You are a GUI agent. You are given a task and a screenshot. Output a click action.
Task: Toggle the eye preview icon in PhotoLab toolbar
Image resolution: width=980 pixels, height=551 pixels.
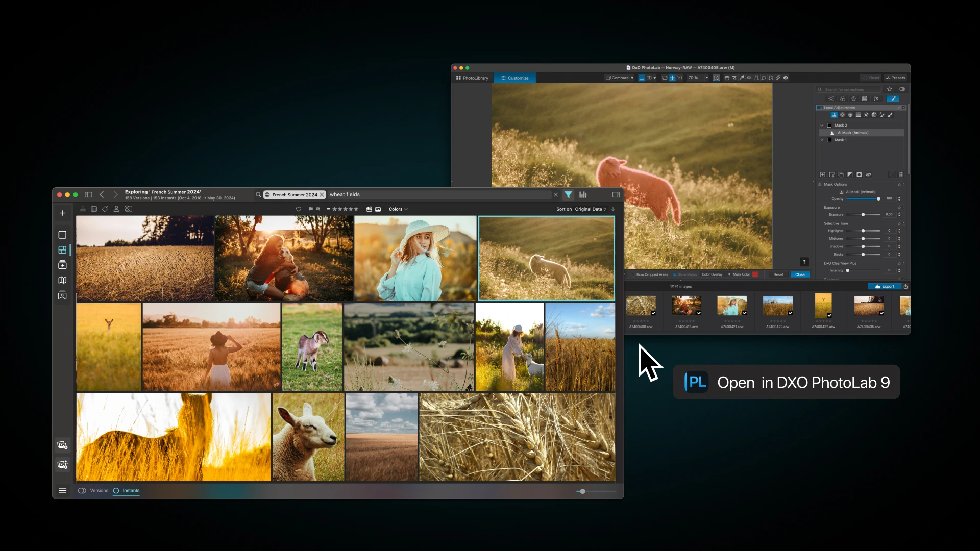click(x=786, y=78)
